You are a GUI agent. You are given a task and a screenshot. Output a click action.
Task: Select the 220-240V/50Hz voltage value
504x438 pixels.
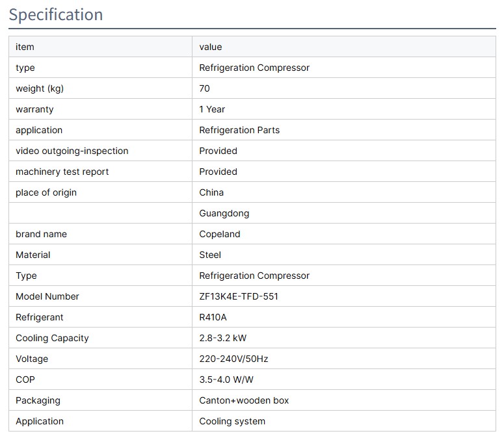click(x=232, y=359)
